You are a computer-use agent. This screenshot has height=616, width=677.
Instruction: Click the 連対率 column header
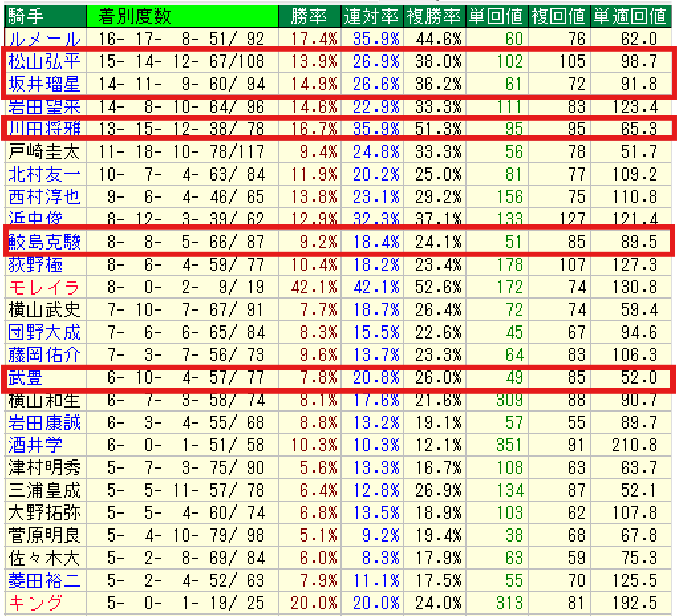point(372,16)
